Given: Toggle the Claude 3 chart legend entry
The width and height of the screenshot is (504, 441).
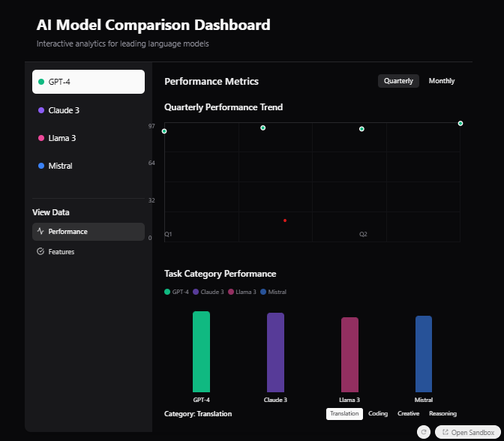Looking at the screenshot, I should pyautogui.click(x=208, y=292).
